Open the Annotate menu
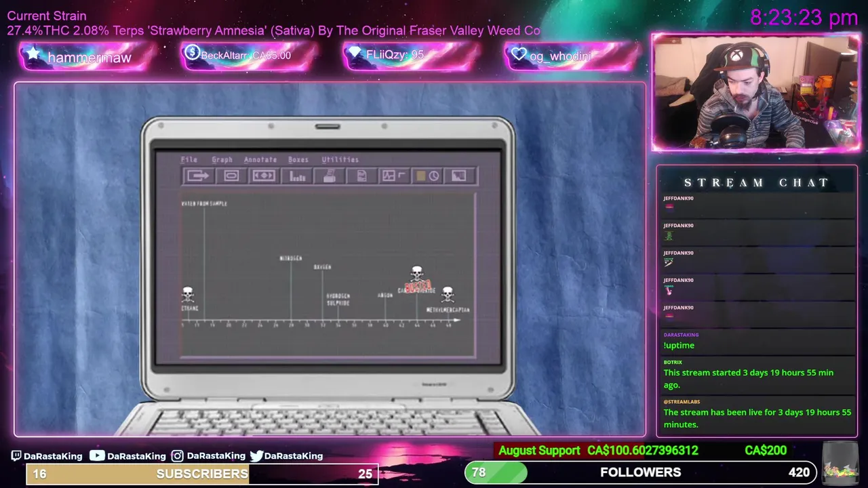868x488 pixels. click(x=260, y=160)
